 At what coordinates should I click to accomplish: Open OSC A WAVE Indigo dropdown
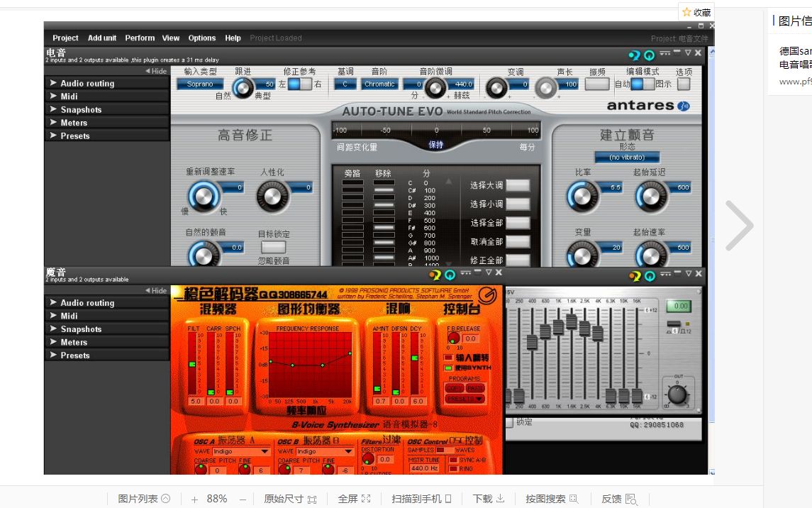coord(241,451)
